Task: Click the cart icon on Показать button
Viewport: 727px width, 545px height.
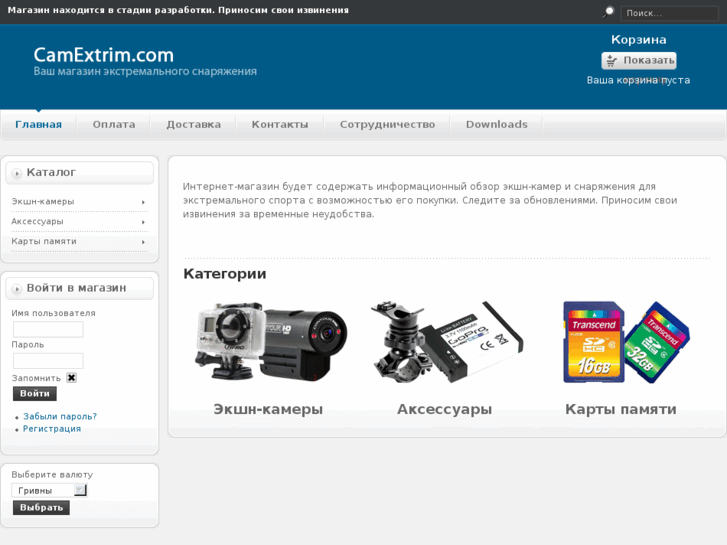Action: pos(612,61)
